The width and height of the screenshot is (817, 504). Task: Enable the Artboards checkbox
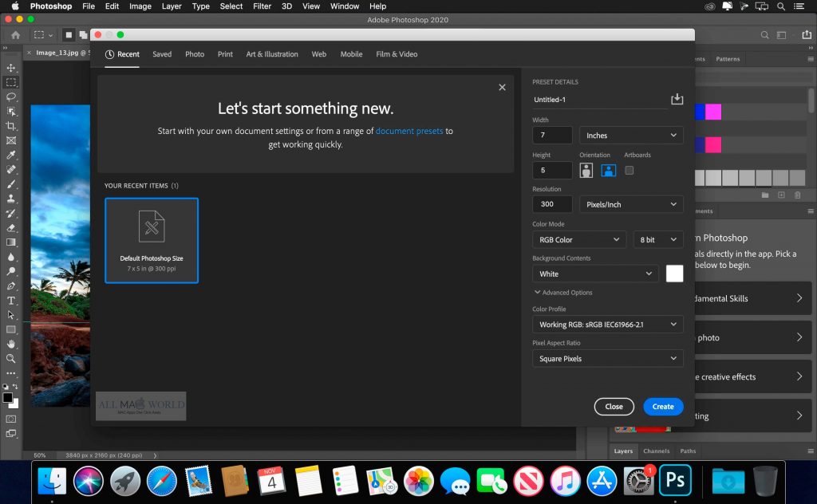(x=629, y=170)
